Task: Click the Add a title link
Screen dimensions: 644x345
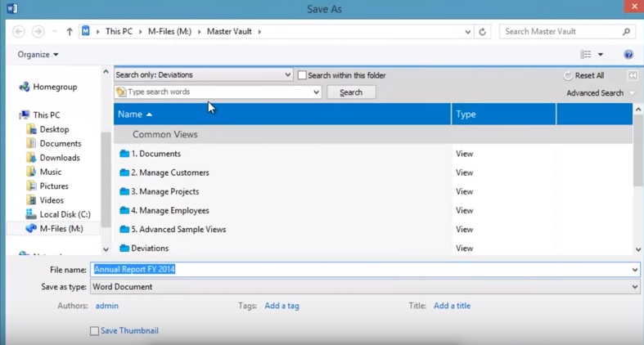Action: pyautogui.click(x=452, y=306)
